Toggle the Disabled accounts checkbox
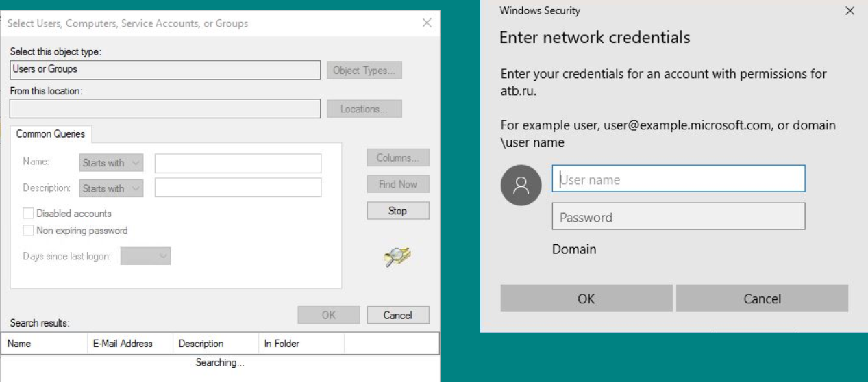 click(29, 214)
